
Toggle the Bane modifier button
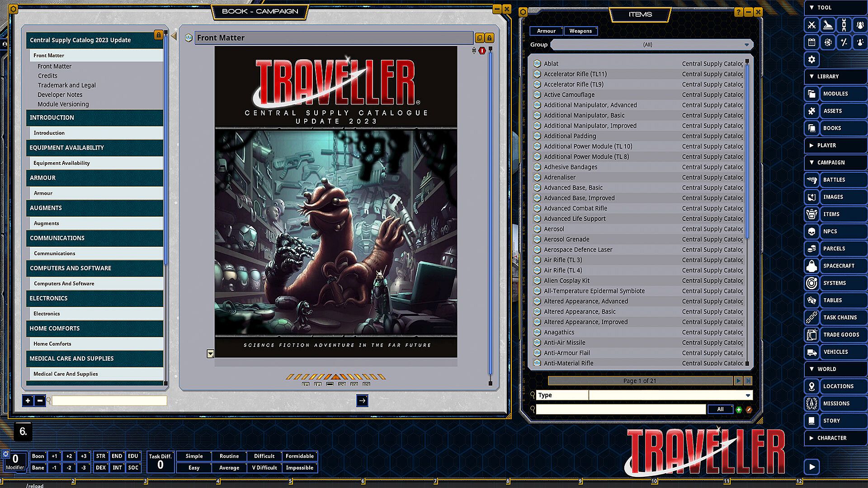tap(38, 468)
